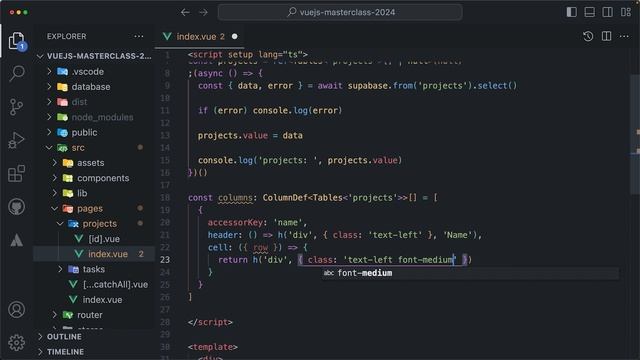Image resolution: width=640 pixels, height=360 pixels.
Task: Click the command center search box
Action: point(340,12)
